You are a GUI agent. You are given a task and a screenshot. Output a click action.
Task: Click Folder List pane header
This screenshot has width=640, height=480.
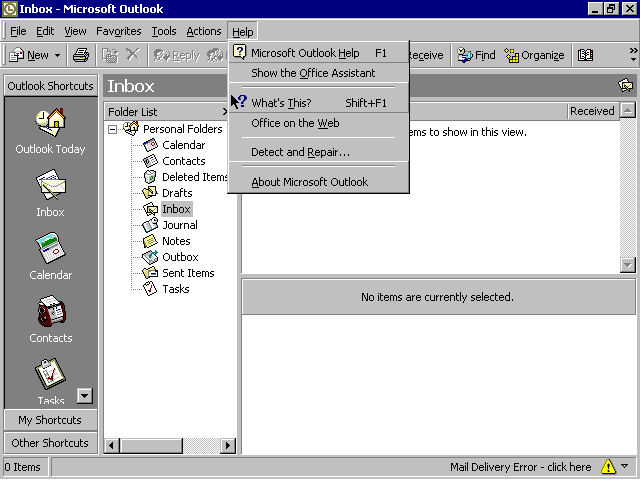click(x=167, y=111)
